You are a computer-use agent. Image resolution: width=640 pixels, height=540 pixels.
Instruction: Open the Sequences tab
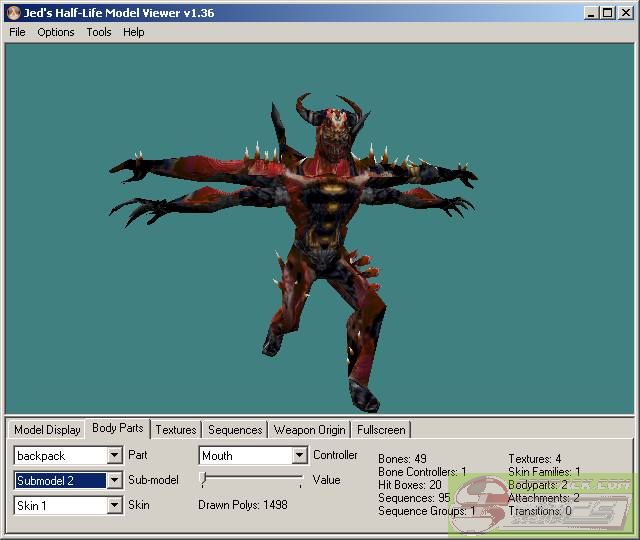235,430
